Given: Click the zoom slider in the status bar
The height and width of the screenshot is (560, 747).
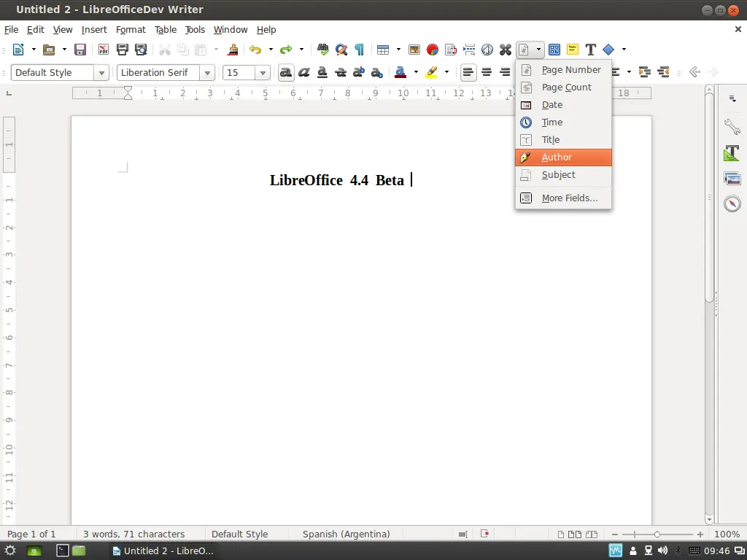Looking at the screenshot, I should pyautogui.click(x=657, y=534).
